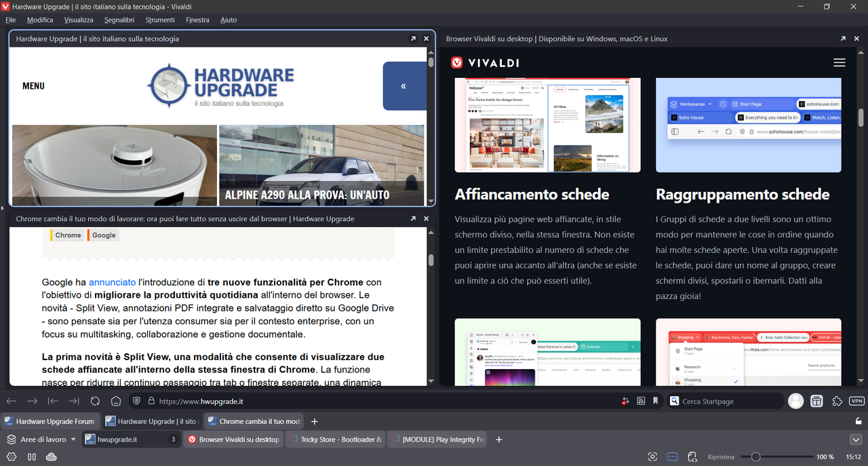This screenshot has height=466, width=868.
Task: Open the Modifica menu
Action: 40,20
